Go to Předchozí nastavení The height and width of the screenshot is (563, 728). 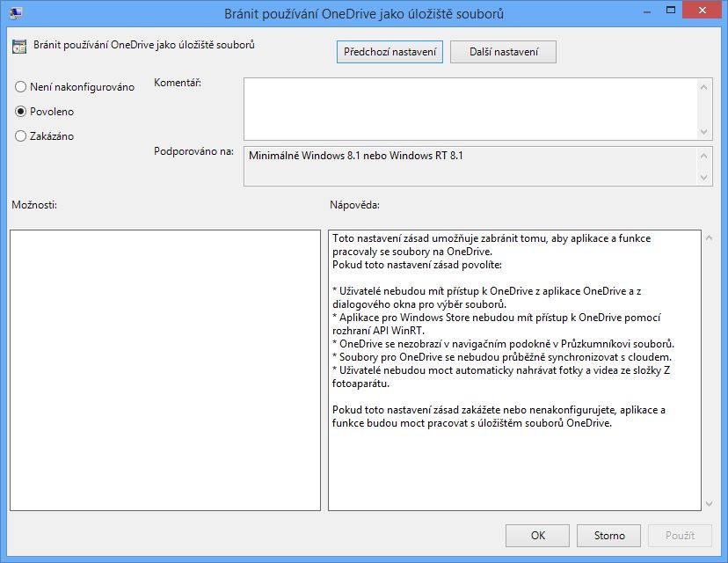(389, 52)
